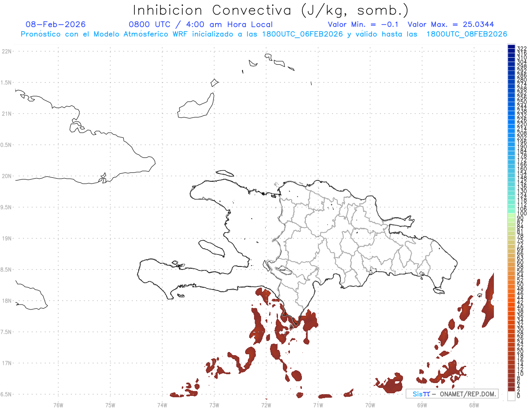Click the '22N' latitude label
Screen dimensions: 532x411
click(7, 51)
